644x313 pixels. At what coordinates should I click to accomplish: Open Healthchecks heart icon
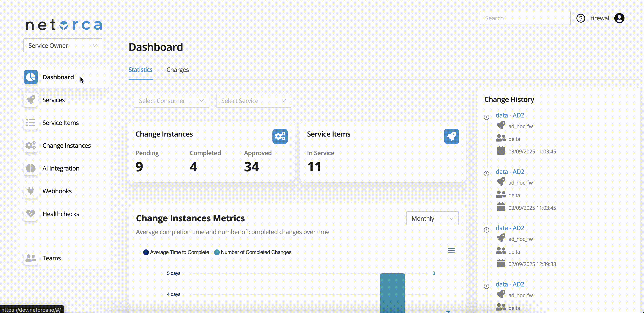tap(30, 213)
